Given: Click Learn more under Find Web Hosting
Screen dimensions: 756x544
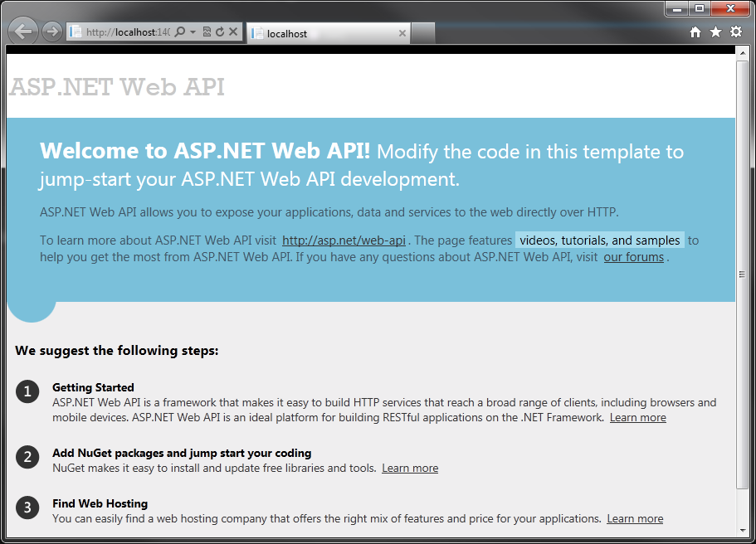Looking at the screenshot, I should 635,518.
